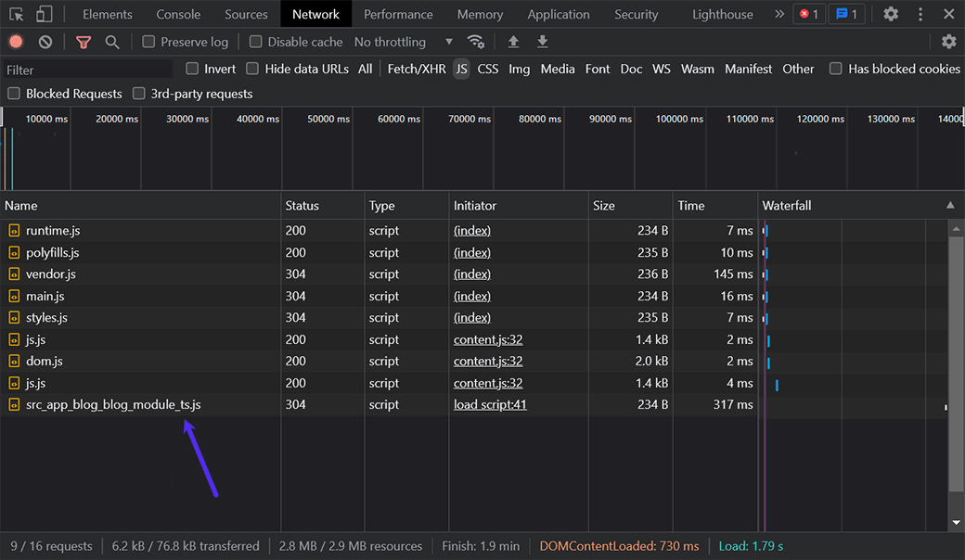Viewport: 965px width, 560px height.
Task: Sort by the Waterfall column arrow
Action: click(950, 205)
